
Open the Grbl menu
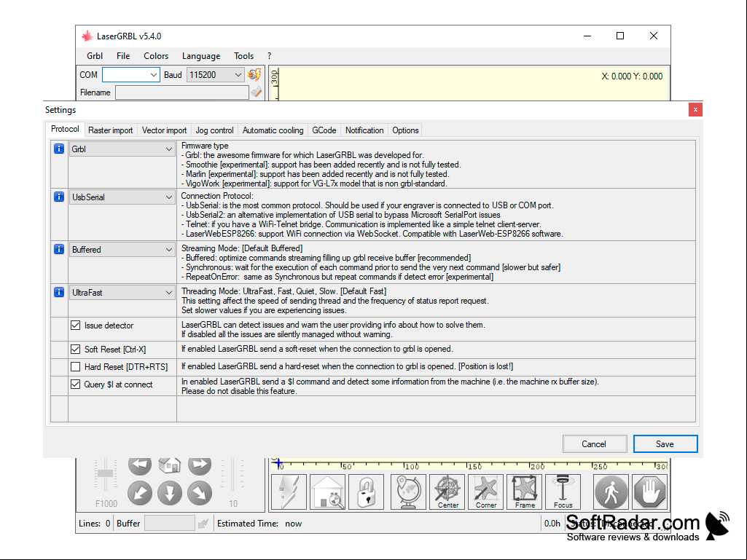pos(95,56)
